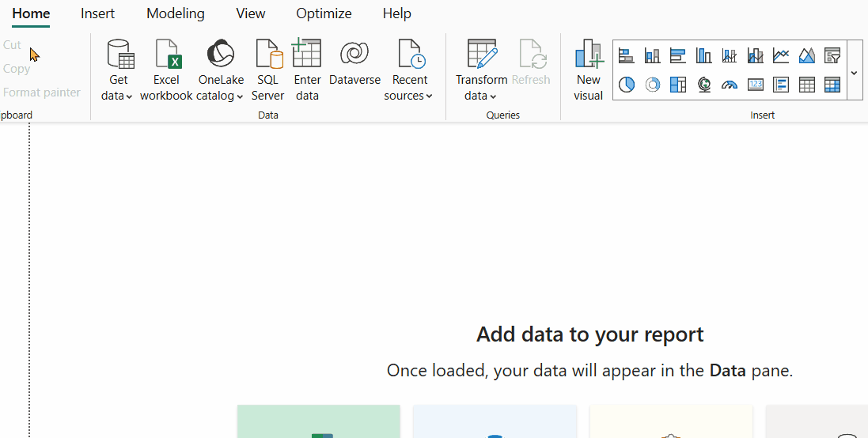Screen dimensions: 868x438
Task: Click the Copy command
Action: pyautogui.click(x=17, y=69)
